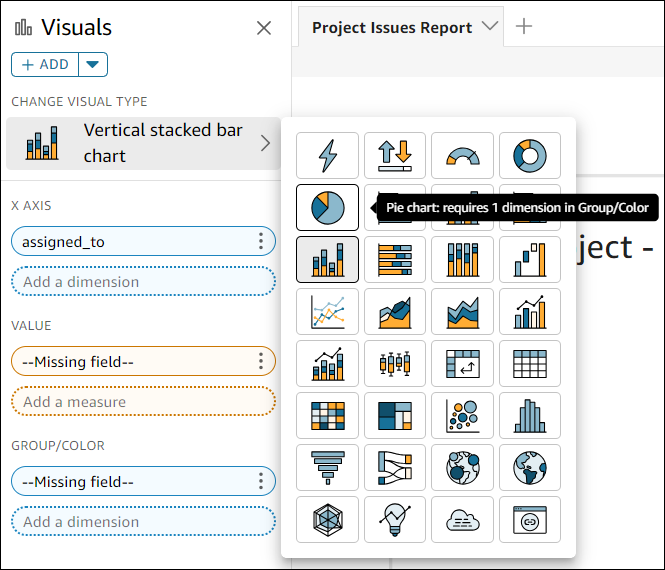665x570 pixels.
Task: Select the AutoGraph lightning bolt visual type
Action: (328, 156)
